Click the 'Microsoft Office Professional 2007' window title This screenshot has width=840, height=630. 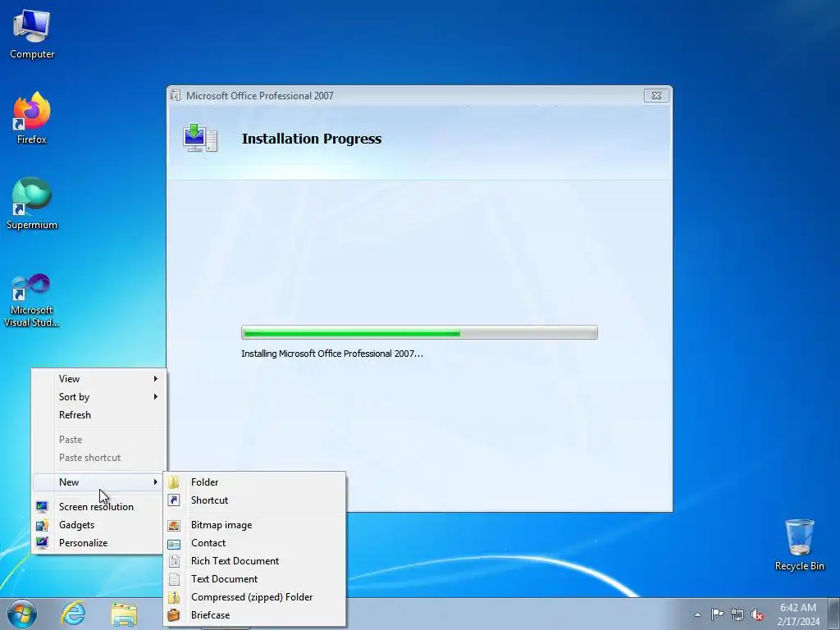point(260,96)
